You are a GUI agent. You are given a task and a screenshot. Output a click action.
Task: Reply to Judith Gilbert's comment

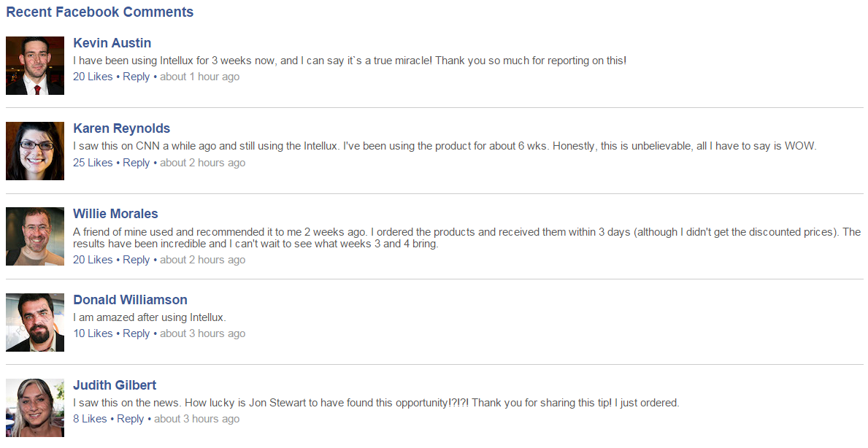coord(130,419)
